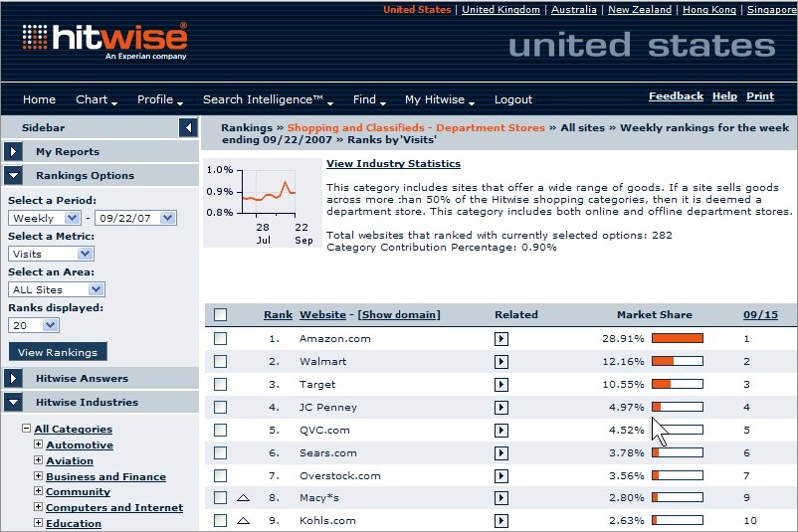Expand the Automotive category node

coord(38,444)
